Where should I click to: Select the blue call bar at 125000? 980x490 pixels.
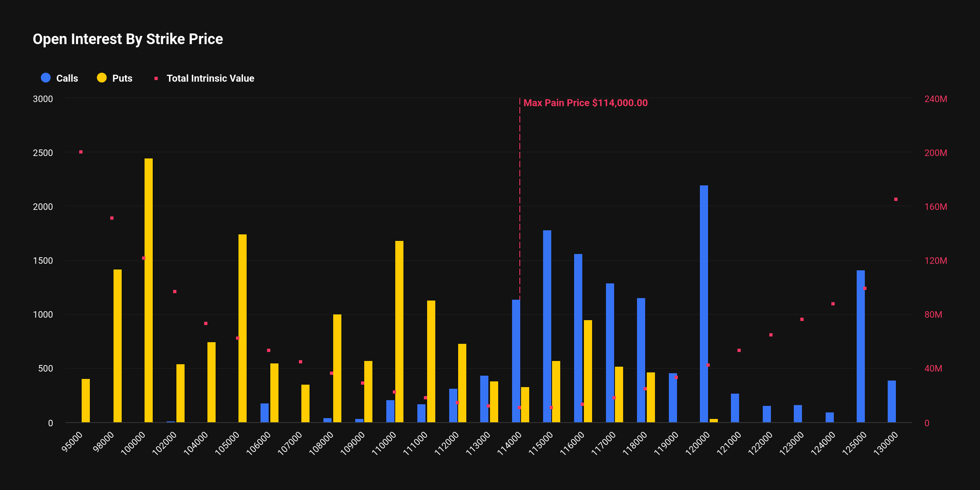point(861,346)
